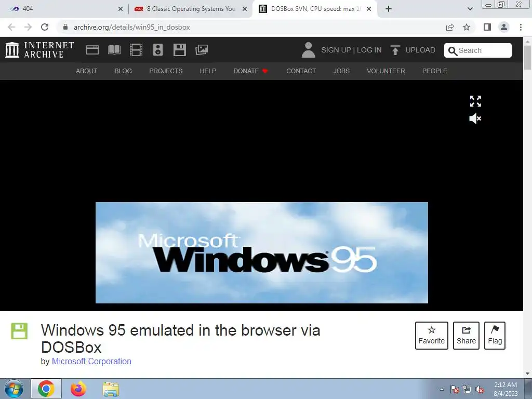532x399 pixels.
Task: Switch to the 404 tab
Action: [64, 9]
